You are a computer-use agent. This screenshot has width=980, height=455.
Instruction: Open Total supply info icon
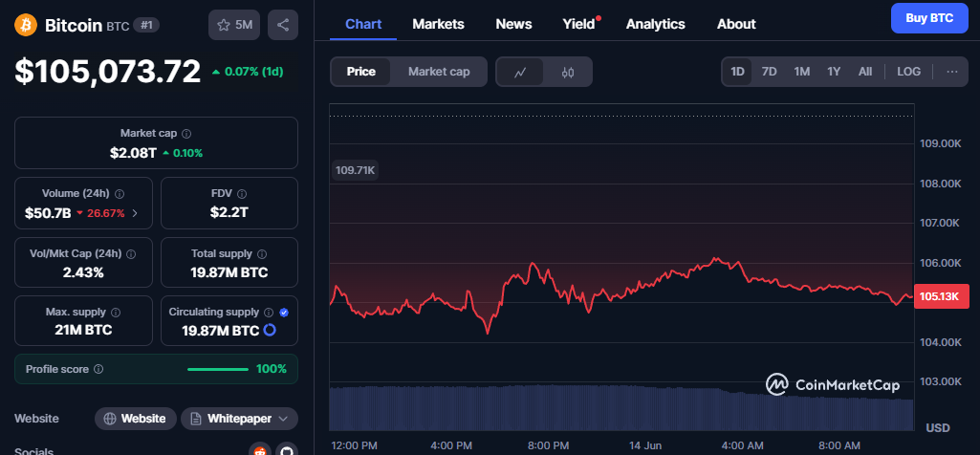coord(262,254)
